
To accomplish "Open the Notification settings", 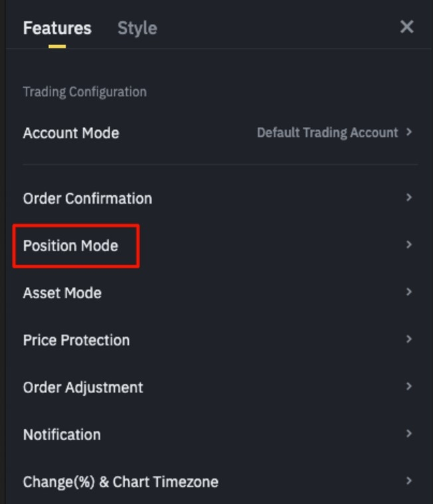I will click(62, 434).
